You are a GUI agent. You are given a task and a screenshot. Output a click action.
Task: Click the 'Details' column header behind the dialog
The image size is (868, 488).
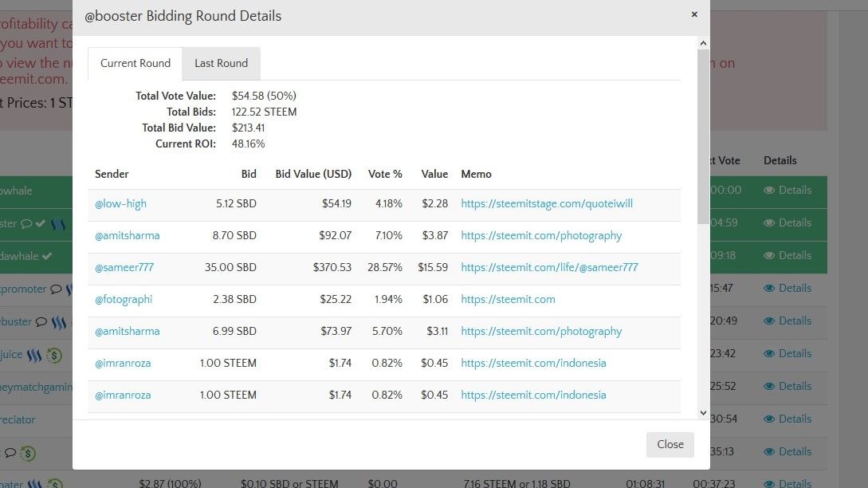(x=780, y=160)
